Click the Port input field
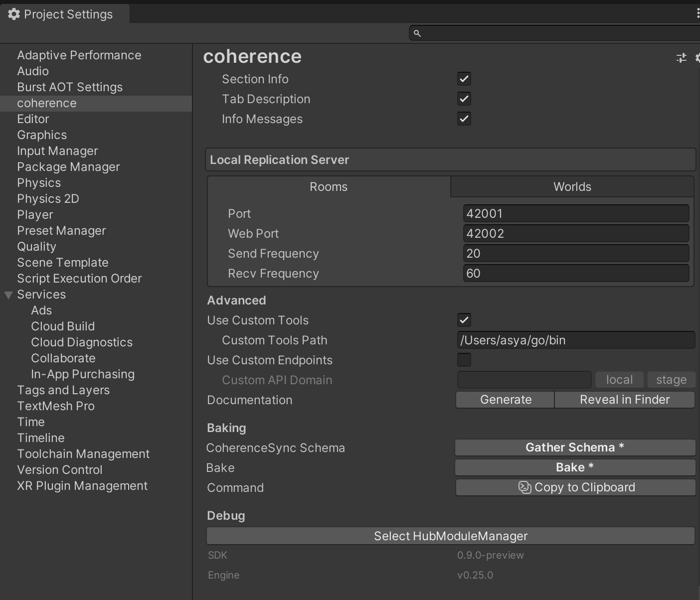This screenshot has width=700, height=600. click(x=575, y=214)
